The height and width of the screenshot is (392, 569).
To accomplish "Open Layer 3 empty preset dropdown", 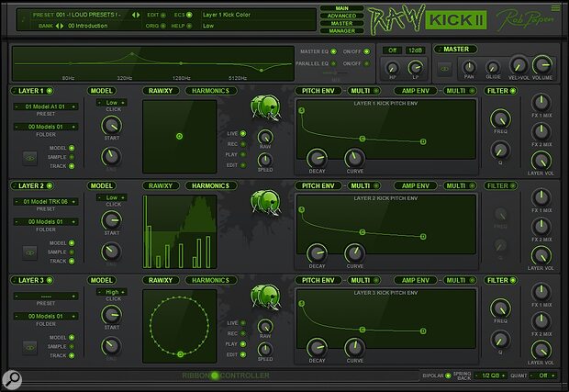I will (46, 297).
